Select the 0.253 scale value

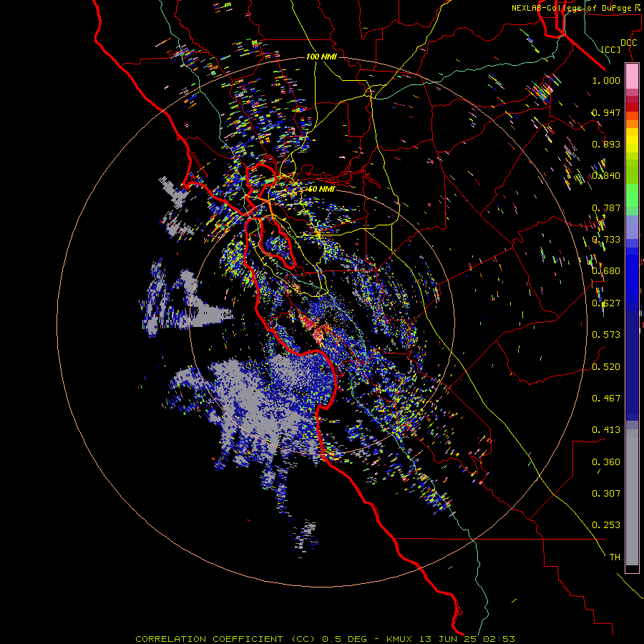[x=606, y=525]
